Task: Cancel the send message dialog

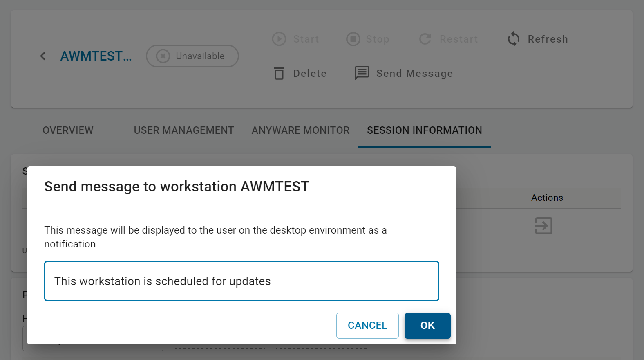Action: [x=367, y=326]
